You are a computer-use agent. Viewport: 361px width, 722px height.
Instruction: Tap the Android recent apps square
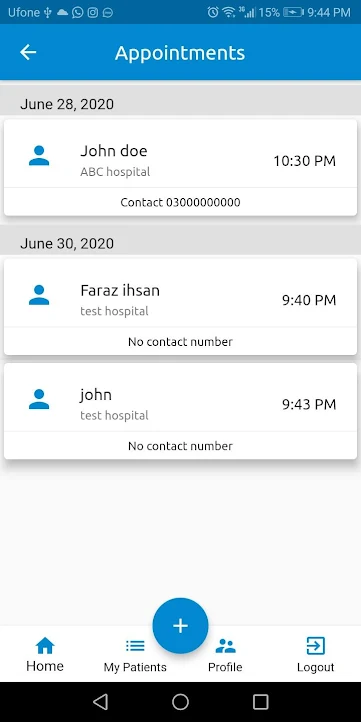point(261,702)
